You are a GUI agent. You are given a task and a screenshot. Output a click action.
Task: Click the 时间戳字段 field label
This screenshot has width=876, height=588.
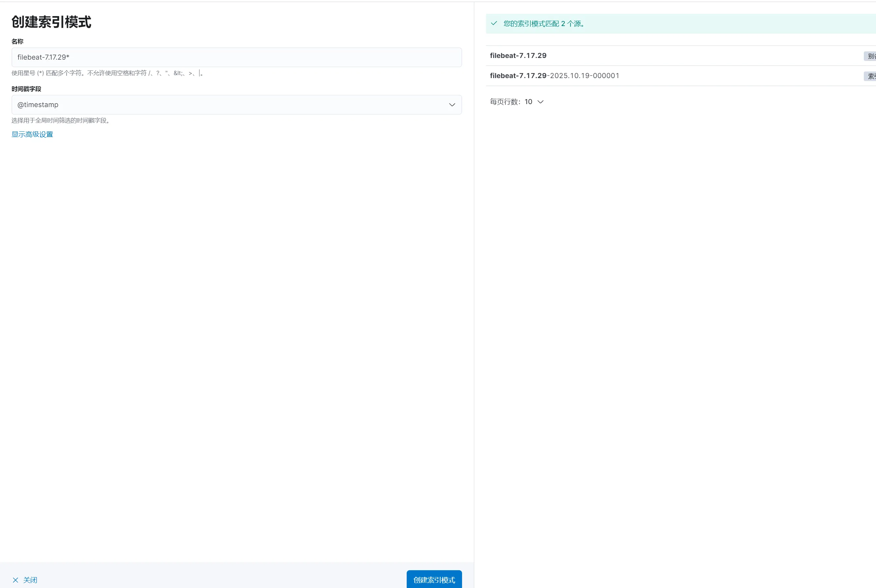tap(26, 89)
